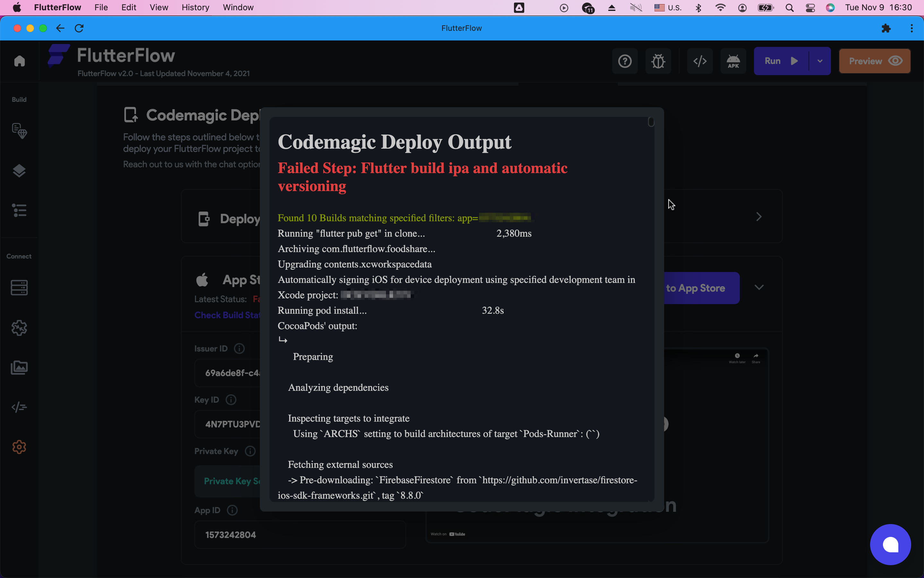Click the 'Analyzing dependencies' log line
The image size is (924, 578).
(x=338, y=388)
